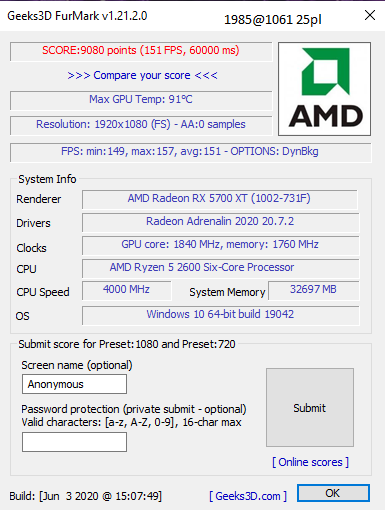
Task: Click the 32697 MB System Memory field
Action: [314, 290]
